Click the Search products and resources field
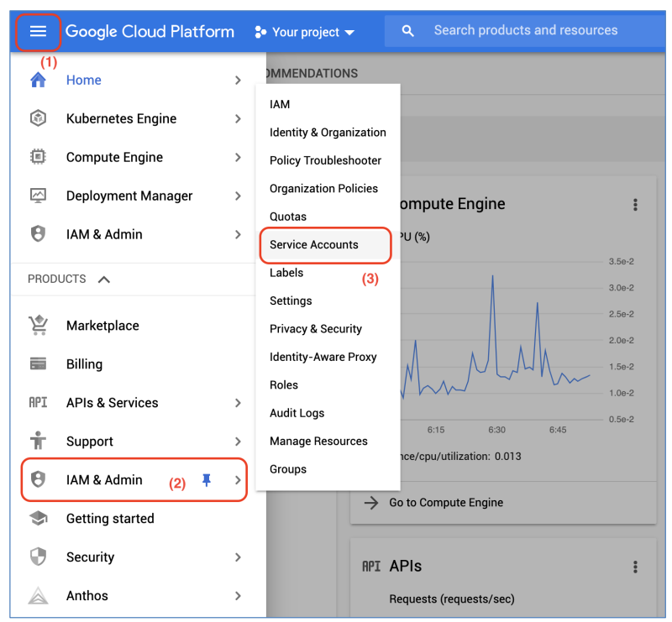This screenshot has height=622, width=672. [525, 31]
